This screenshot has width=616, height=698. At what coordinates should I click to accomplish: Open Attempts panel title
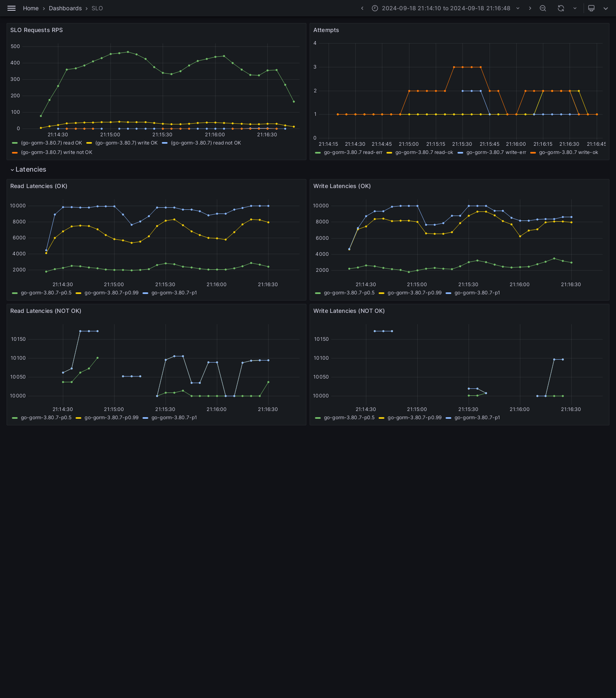click(326, 30)
